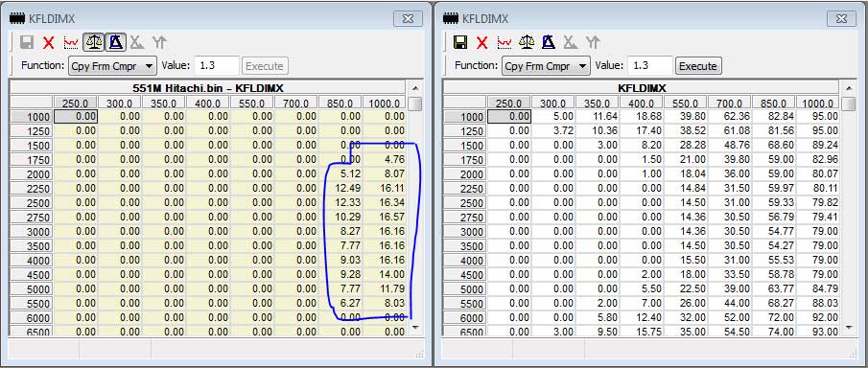Select the 4500 row header in the right table
Screen dimensions: 868x368
tap(465, 275)
